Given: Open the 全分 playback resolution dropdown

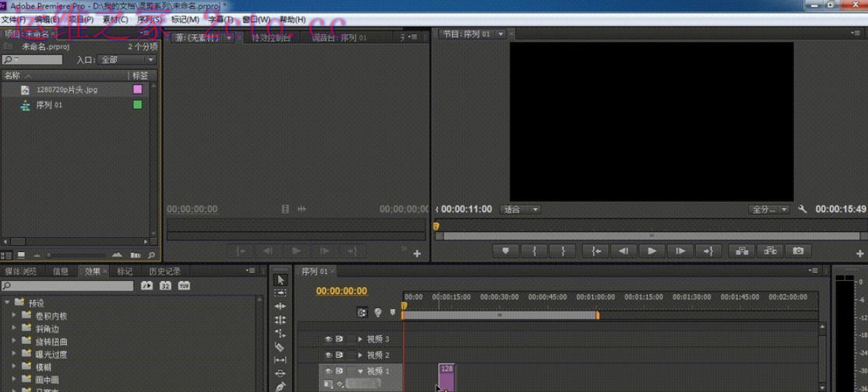Looking at the screenshot, I should point(769,209).
